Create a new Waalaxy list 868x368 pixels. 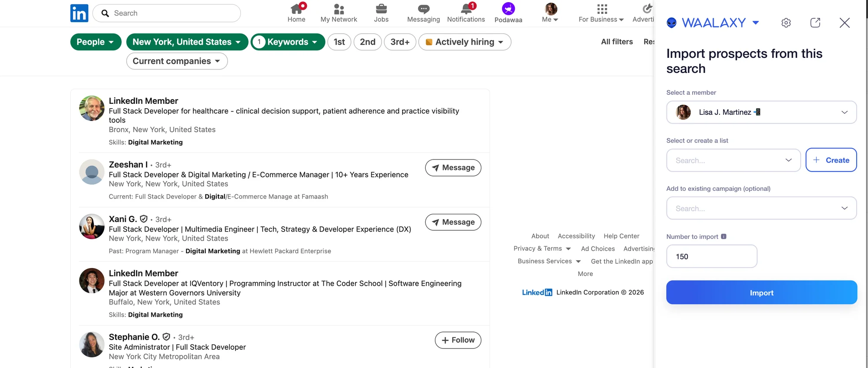(831, 160)
